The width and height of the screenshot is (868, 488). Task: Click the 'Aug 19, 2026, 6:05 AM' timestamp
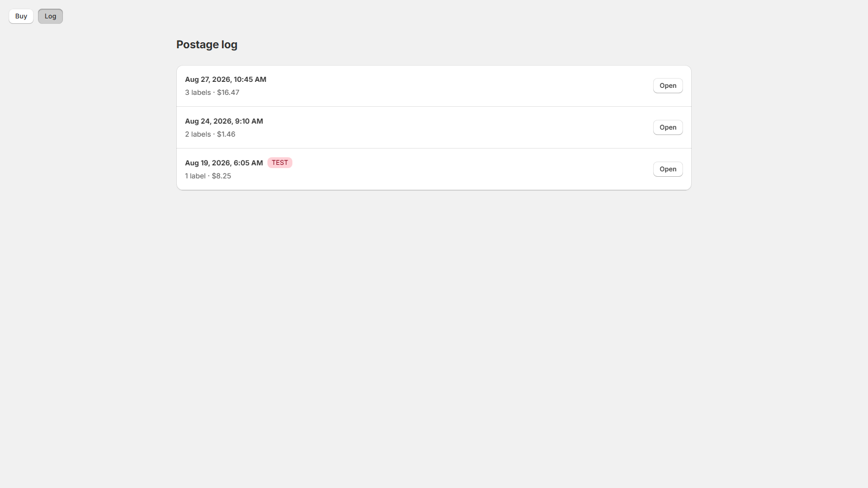(x=224, y=163)
